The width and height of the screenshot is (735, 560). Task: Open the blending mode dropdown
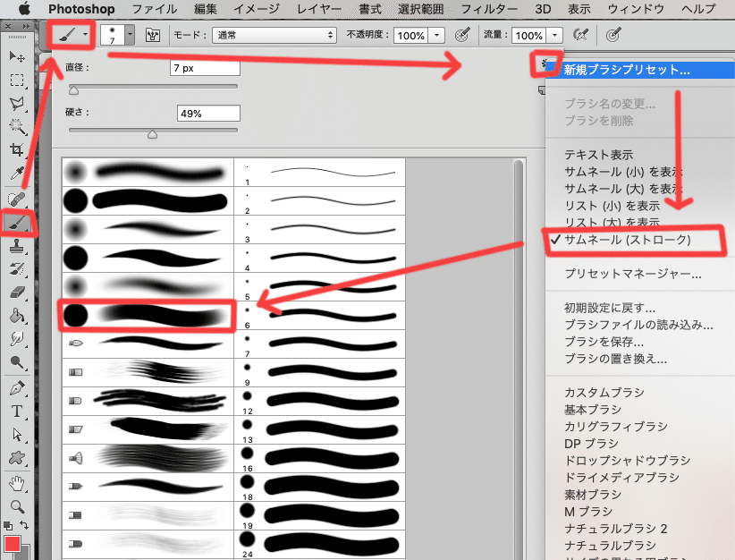(x=275, y=35)
